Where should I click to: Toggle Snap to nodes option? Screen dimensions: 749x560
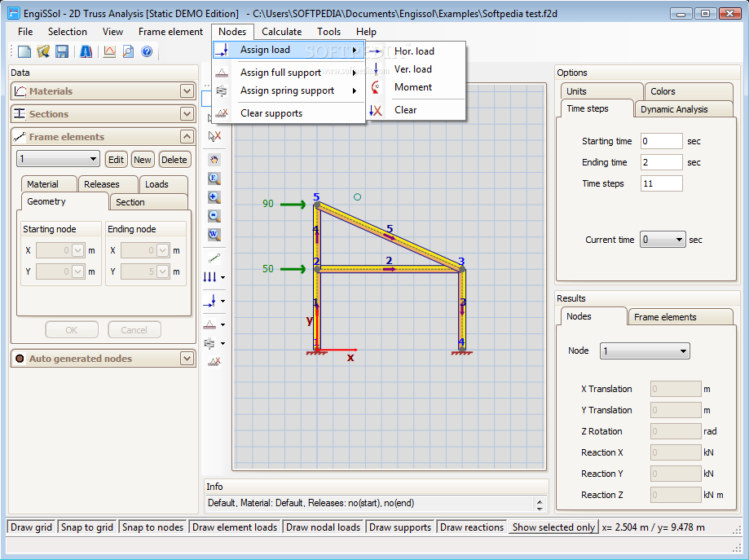click(x=152, y=527)
